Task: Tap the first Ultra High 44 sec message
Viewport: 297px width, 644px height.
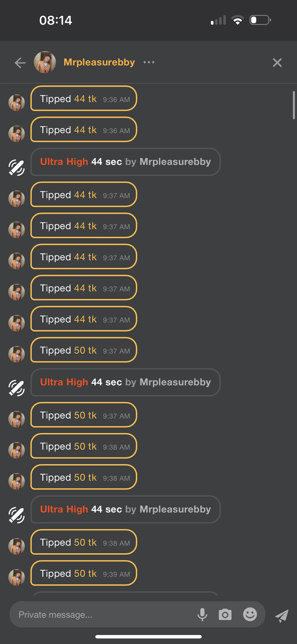Action: [x=125, y=162]
